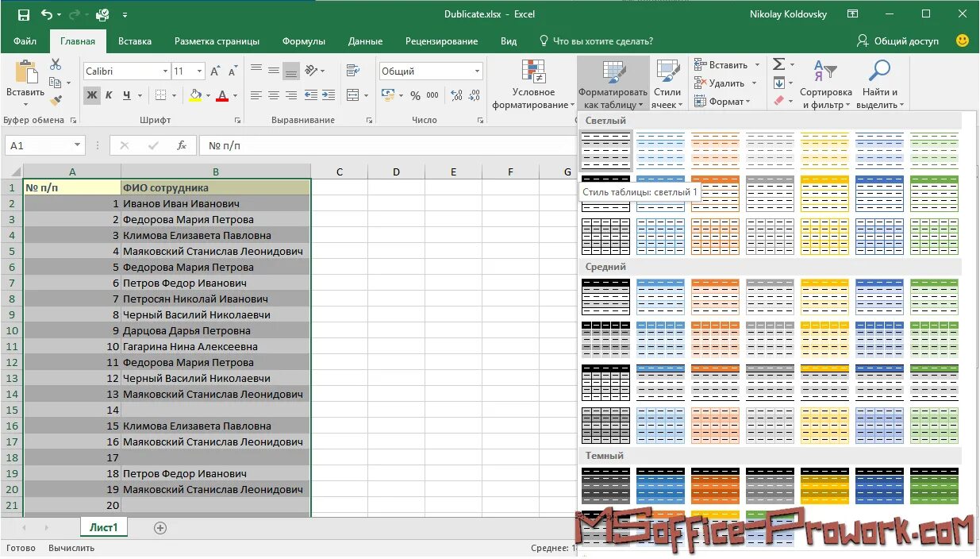This screenshot has height=559, width=980.
Task: Open the Файл menu tab
Action: [25, 41]
